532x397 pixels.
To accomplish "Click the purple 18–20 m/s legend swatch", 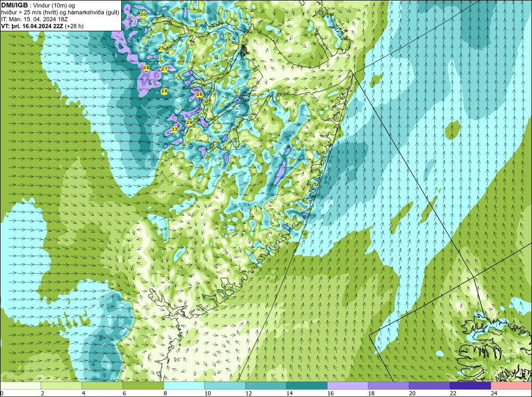I will [388, 385].
